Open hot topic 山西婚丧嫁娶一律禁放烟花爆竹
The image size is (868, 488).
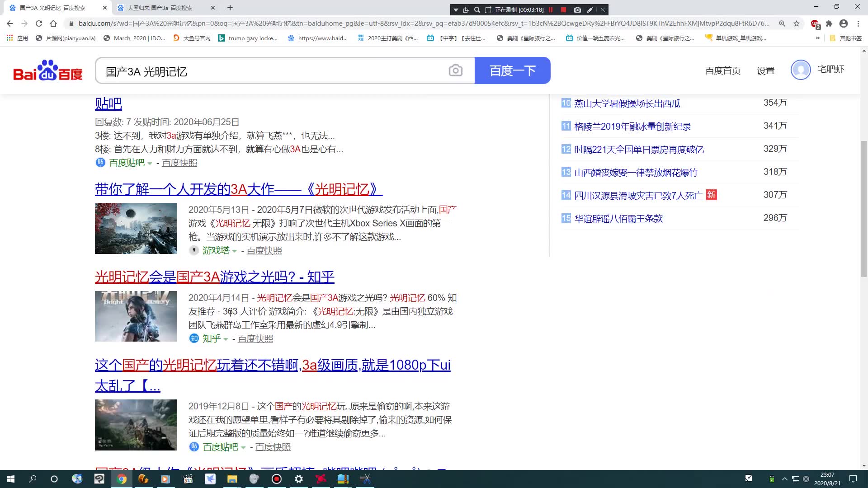point(636,173)
